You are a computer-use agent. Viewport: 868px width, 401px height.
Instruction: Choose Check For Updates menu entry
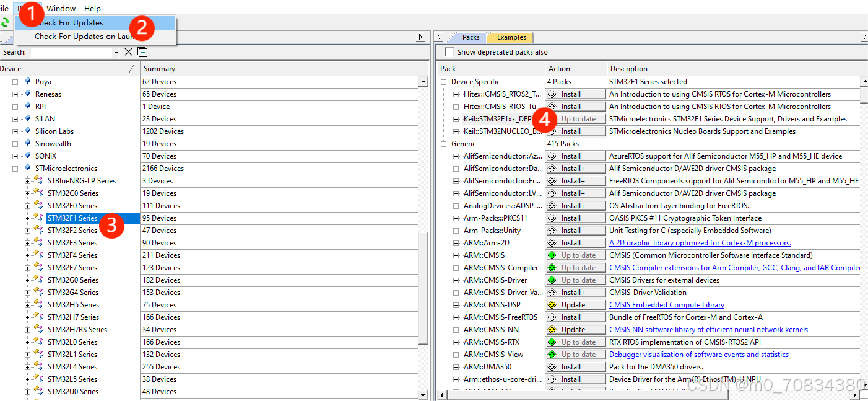pos(95,23)
